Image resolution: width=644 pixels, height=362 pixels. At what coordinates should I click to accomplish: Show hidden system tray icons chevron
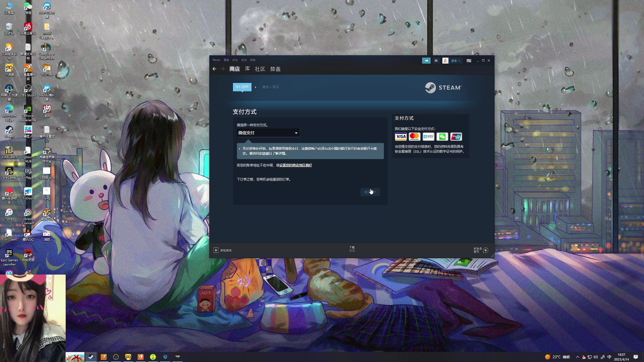coord(577,357)
